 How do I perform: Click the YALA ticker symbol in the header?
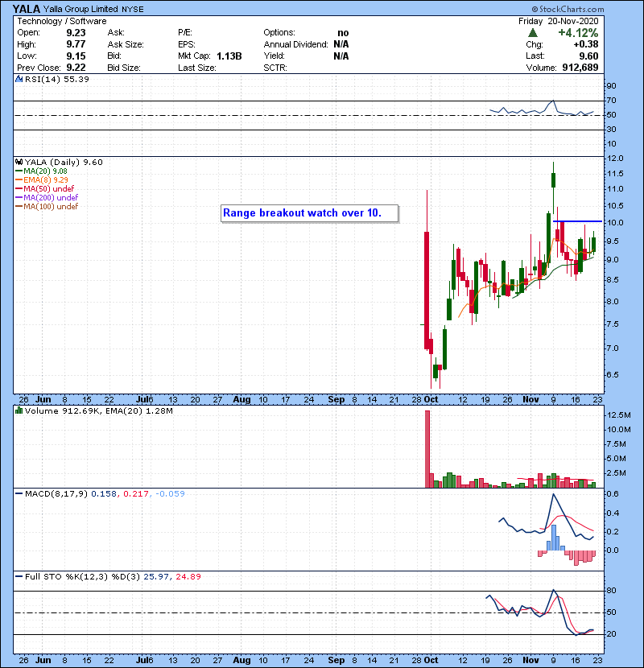26,9
